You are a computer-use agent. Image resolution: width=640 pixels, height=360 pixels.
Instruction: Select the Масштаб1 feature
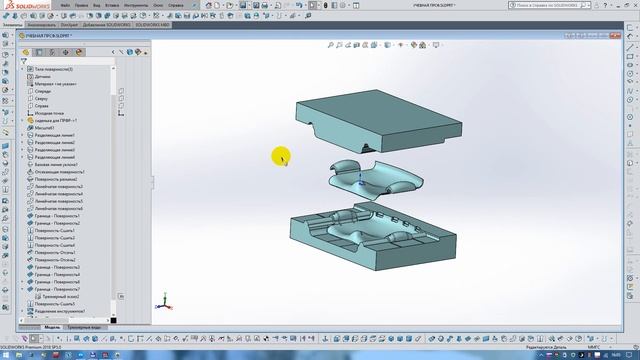point(44,128)
